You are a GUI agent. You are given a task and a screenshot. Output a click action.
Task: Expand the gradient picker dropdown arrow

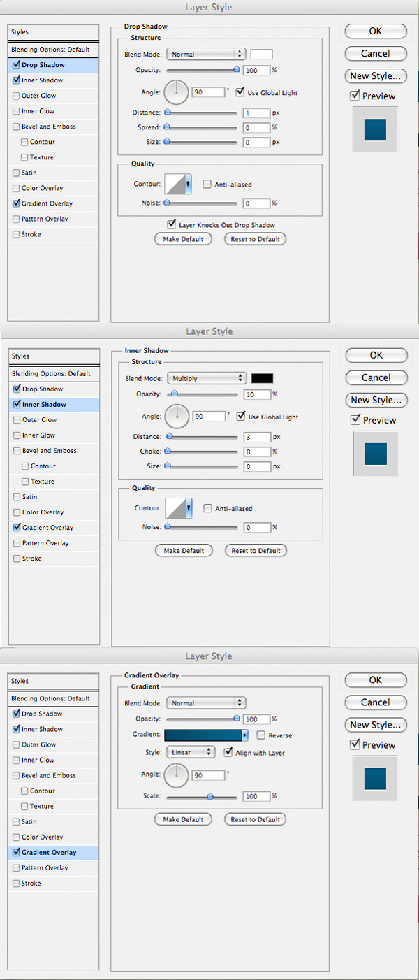[x=245, y=735]
